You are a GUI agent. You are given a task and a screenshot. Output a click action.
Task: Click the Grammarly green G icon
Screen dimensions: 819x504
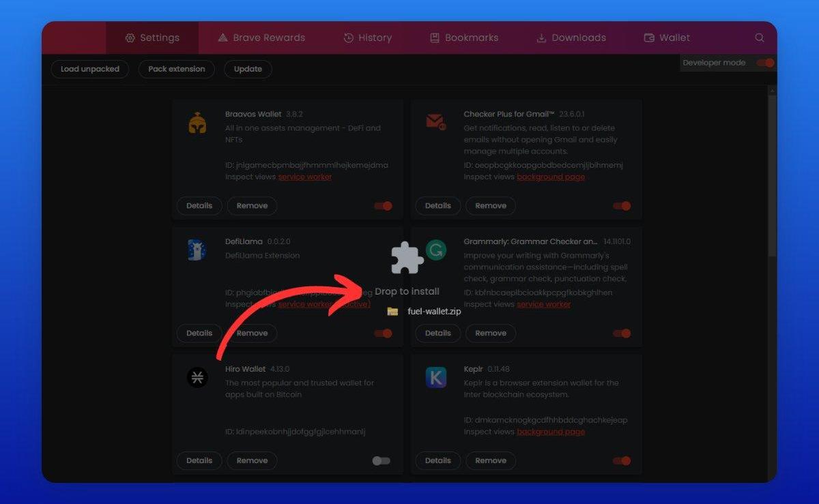pos(435,250)
